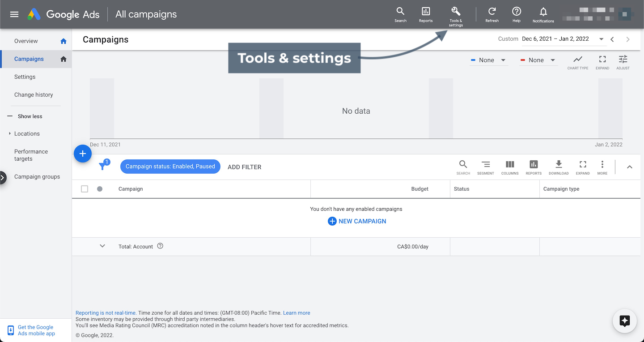
Task: Refresh the page data
Action: 492,15
